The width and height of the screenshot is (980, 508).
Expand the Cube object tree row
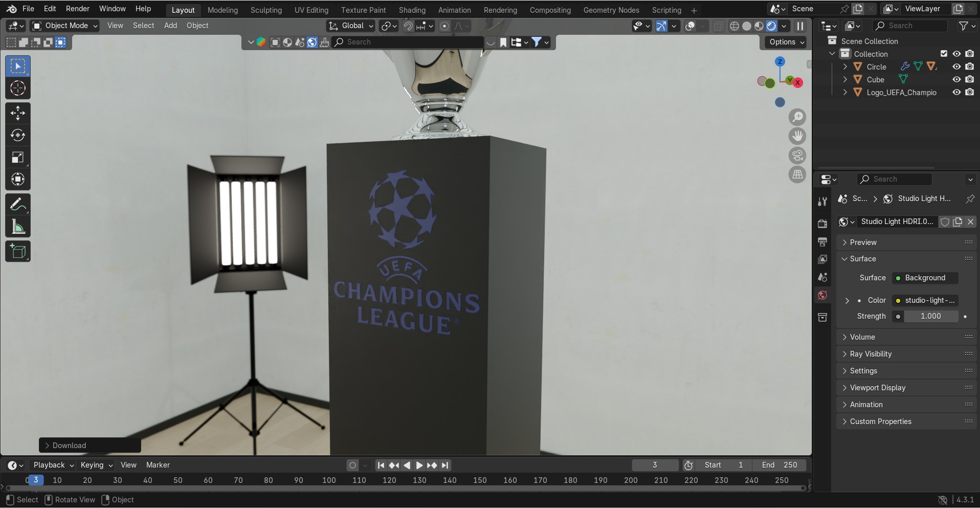point(845,79)
